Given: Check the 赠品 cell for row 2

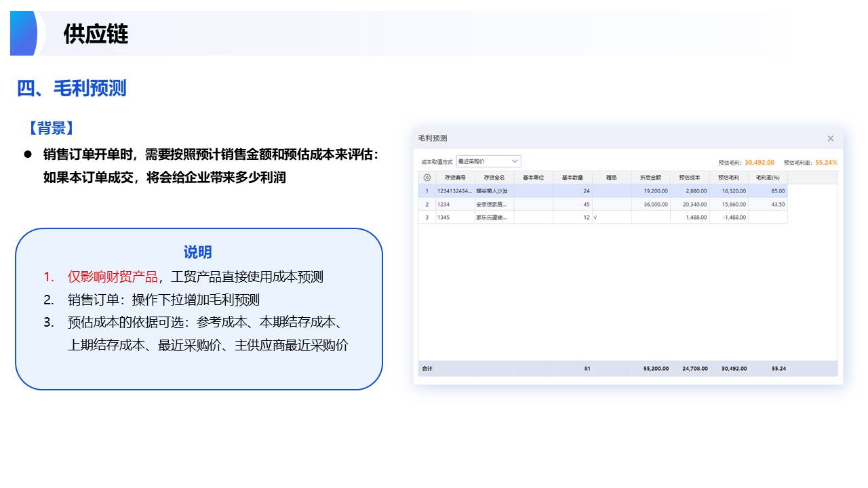Looking at the screenshot, I should [611, 204].
